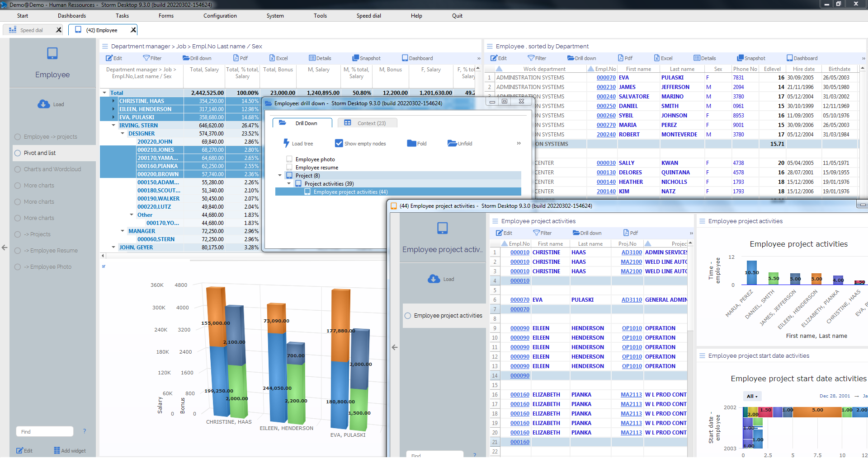868x458 pixels.
Task: Open project AD3100 link
Action: [632, 252]
